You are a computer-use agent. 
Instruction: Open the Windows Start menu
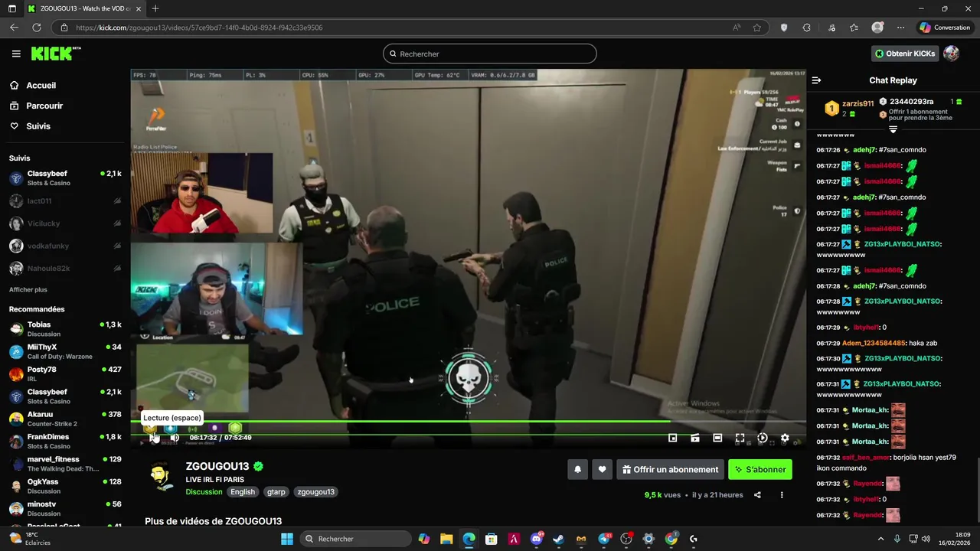click(286, 539)
